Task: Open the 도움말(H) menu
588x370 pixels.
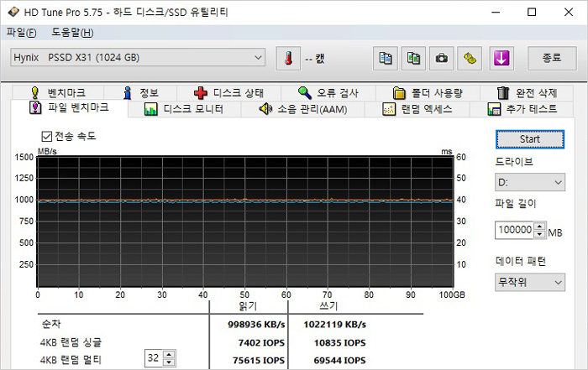Action: 72,33
